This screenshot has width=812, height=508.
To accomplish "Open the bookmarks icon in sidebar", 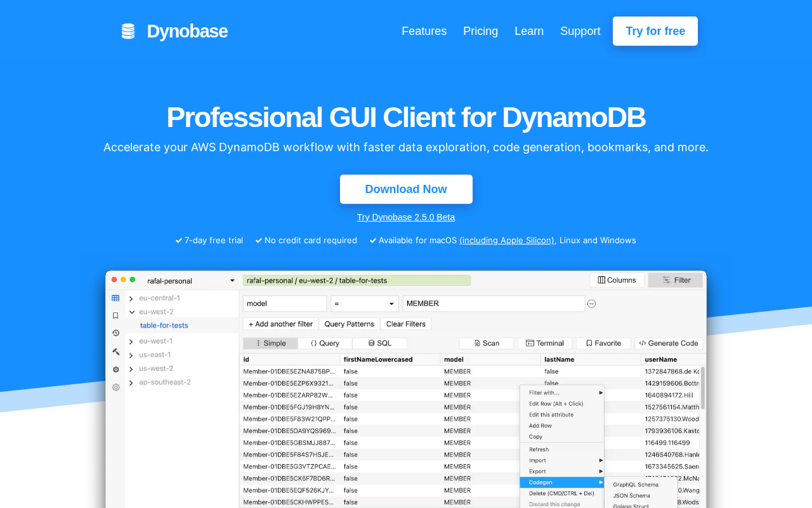I will (x=115, y=316).
